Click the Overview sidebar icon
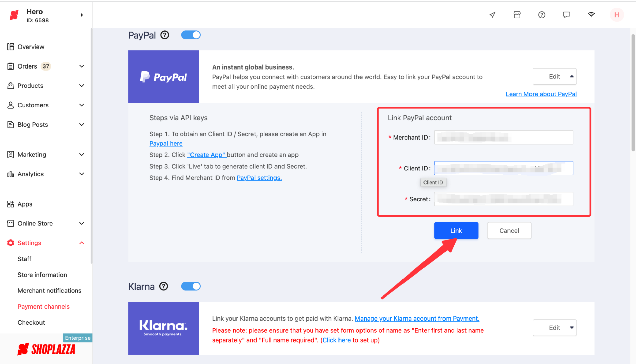 coord(10,47)
